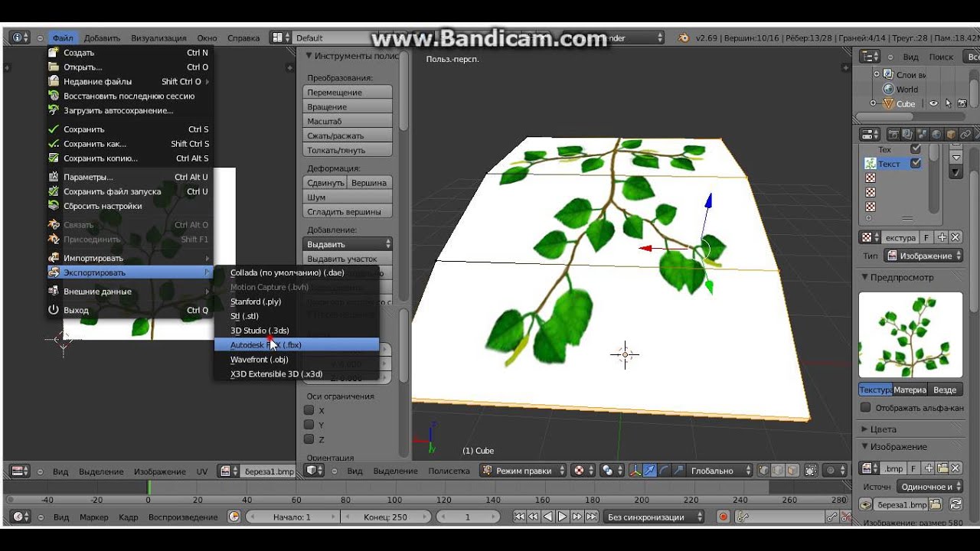Open Одиночное и source dropdown
The width and height of the screenshot is (980, 551).
929,487
